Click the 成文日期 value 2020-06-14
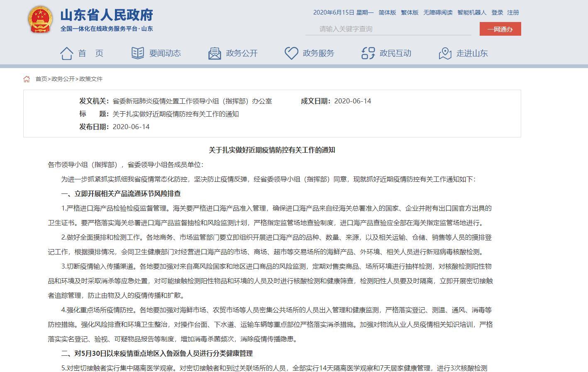 coord(353,101)
